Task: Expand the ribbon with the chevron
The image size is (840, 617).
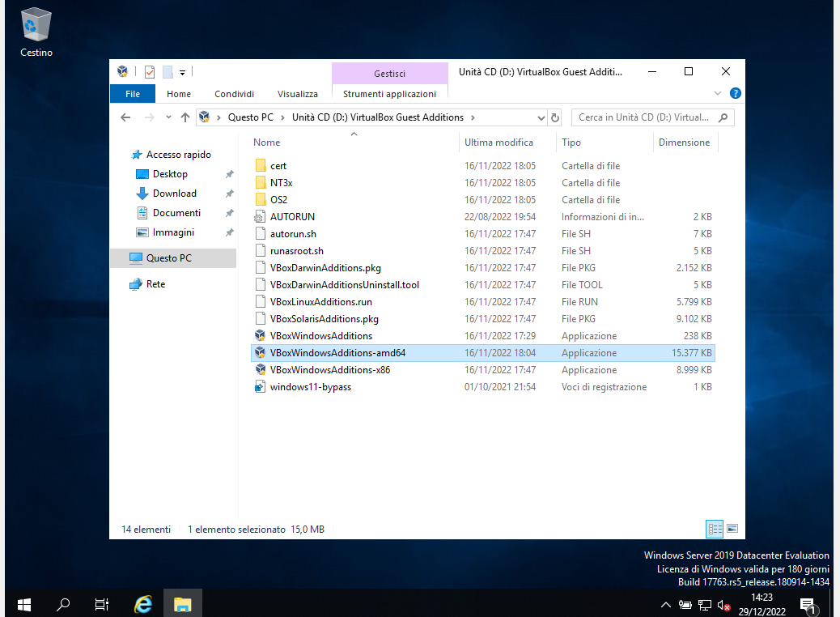Action: 718,93
